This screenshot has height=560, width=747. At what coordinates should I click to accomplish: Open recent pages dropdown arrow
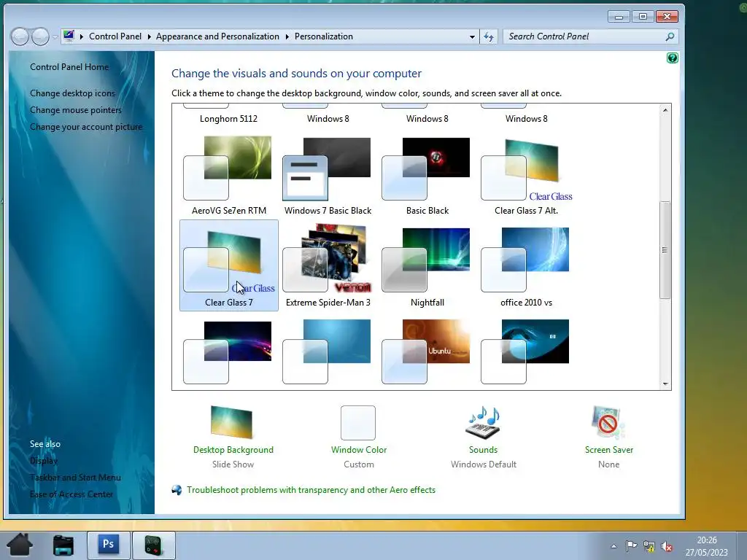[55, 36]
